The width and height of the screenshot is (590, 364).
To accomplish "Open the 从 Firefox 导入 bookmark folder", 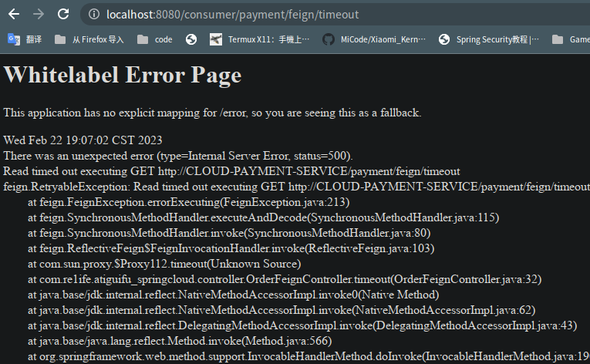I will coord(89,39).
